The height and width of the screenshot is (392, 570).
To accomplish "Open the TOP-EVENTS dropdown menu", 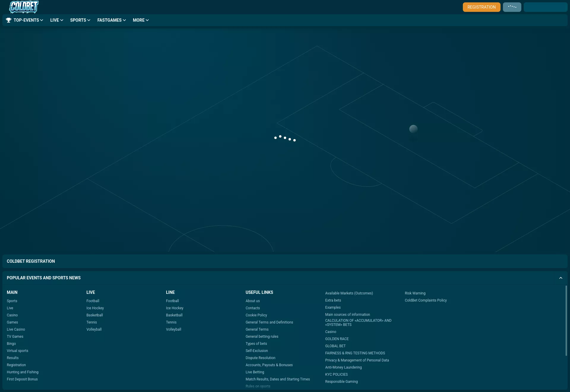I will tap(28, 20).
